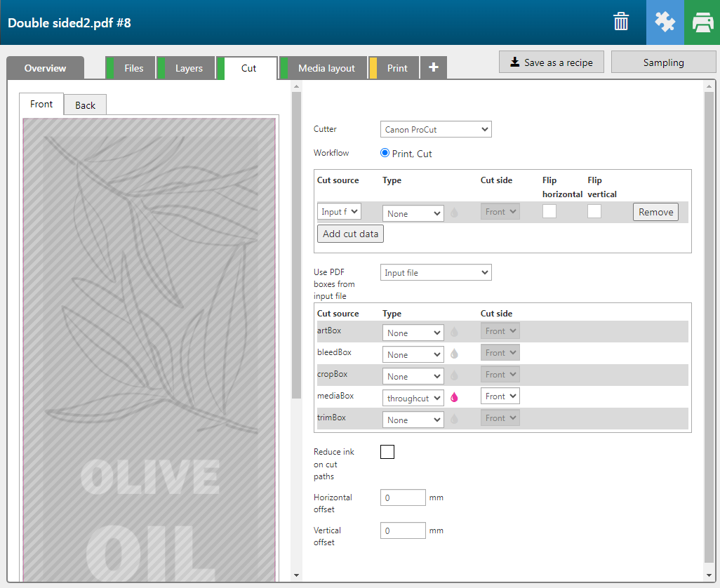Toggle Reduce ink on cut paths checkbox
Image resolution: width=720 pixels, height=588 pixels.
pyautogui.click(x=387, y=452)
